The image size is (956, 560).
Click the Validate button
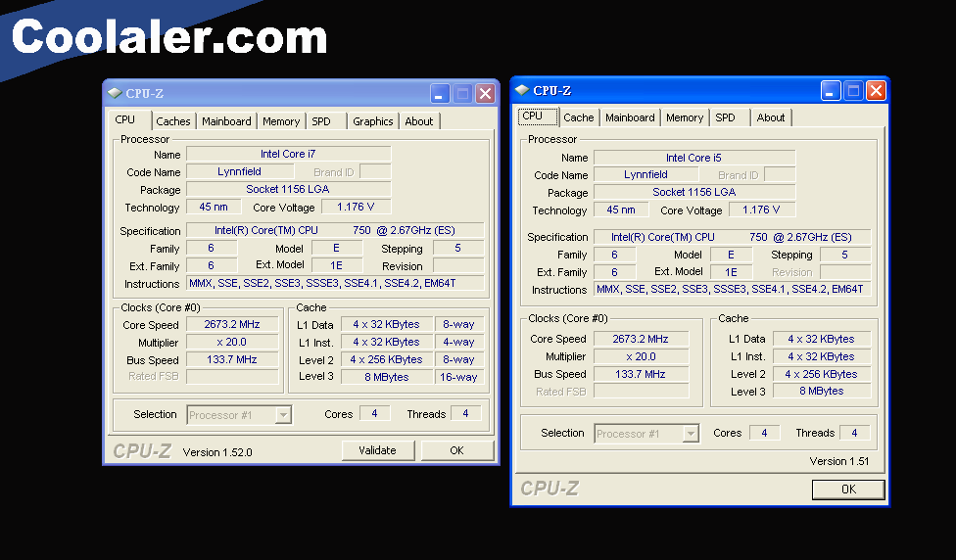tap(377, 450)
